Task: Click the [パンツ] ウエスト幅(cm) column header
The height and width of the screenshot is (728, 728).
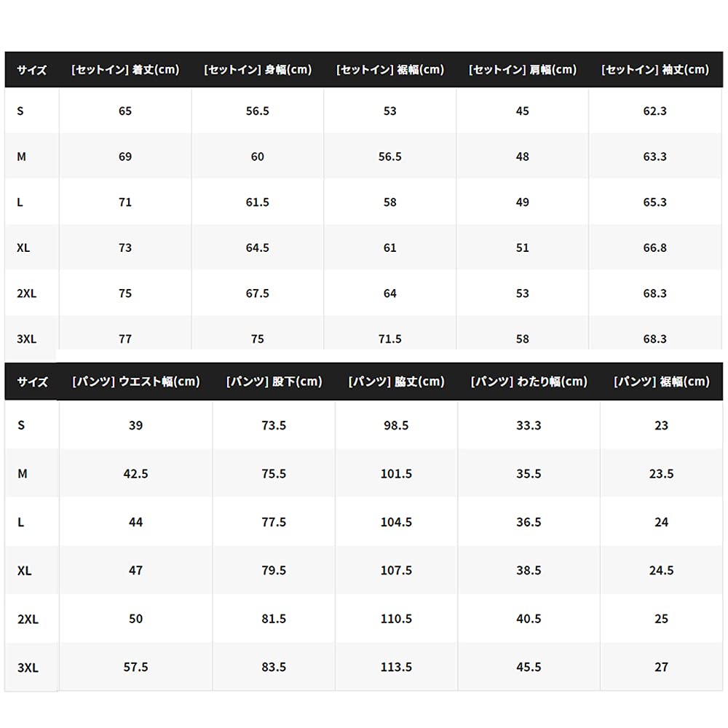Action: pos(136,381)
